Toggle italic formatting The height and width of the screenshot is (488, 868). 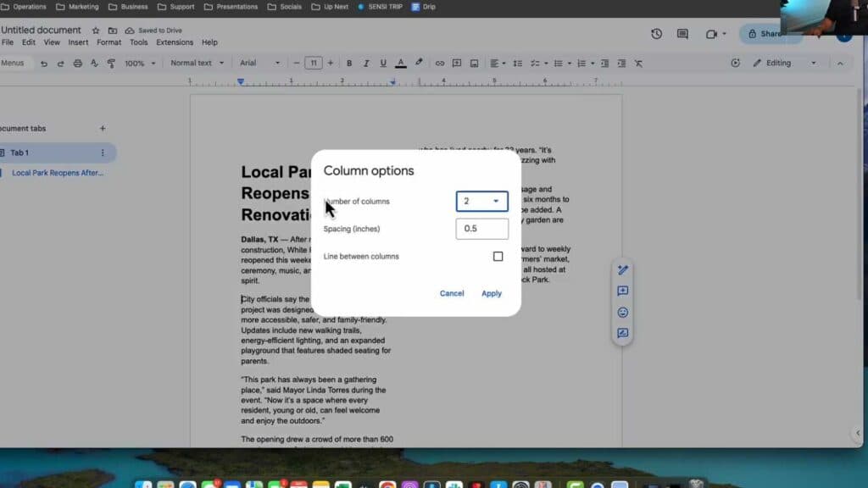point(366,63)
